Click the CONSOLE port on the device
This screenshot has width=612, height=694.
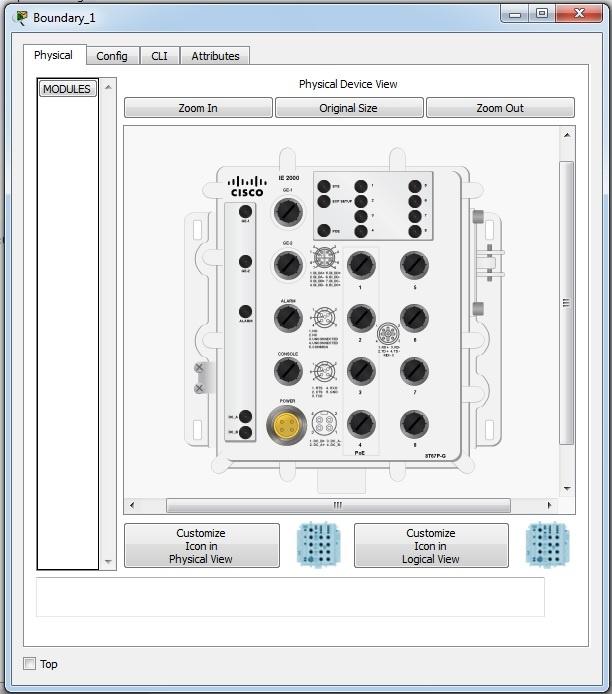tap(288, 372)
